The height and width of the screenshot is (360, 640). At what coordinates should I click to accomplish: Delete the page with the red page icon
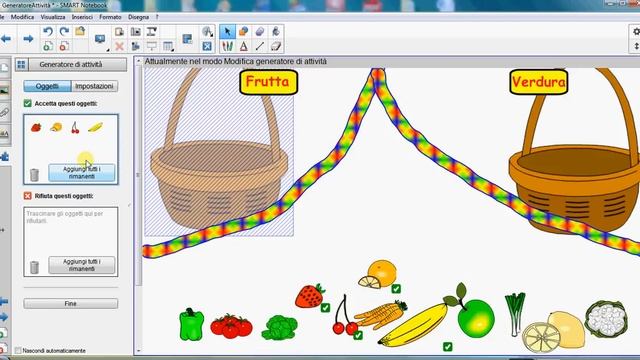pos(64,46)
